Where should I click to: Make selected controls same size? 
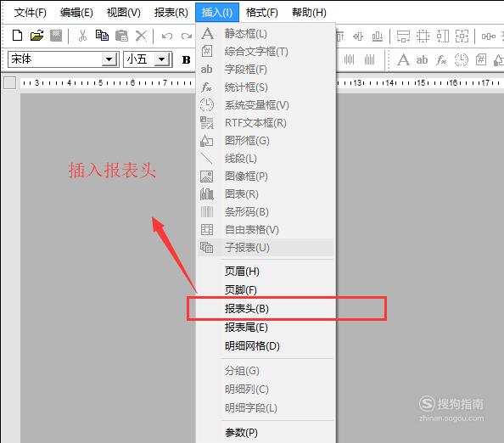[462, 36]
